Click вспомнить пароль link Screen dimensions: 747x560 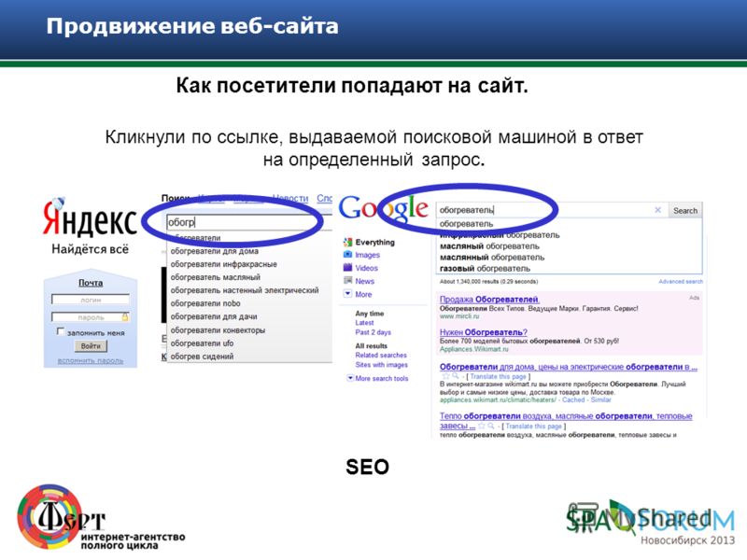click(91, 360)
